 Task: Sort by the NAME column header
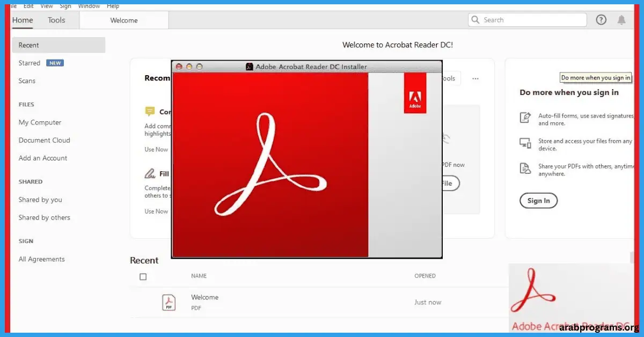click(199, 276)
